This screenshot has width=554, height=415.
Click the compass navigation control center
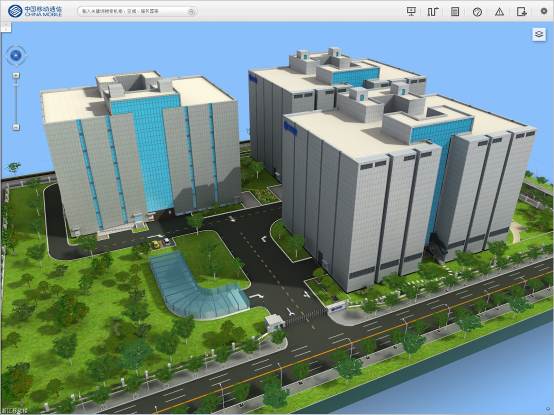point(16,55)
